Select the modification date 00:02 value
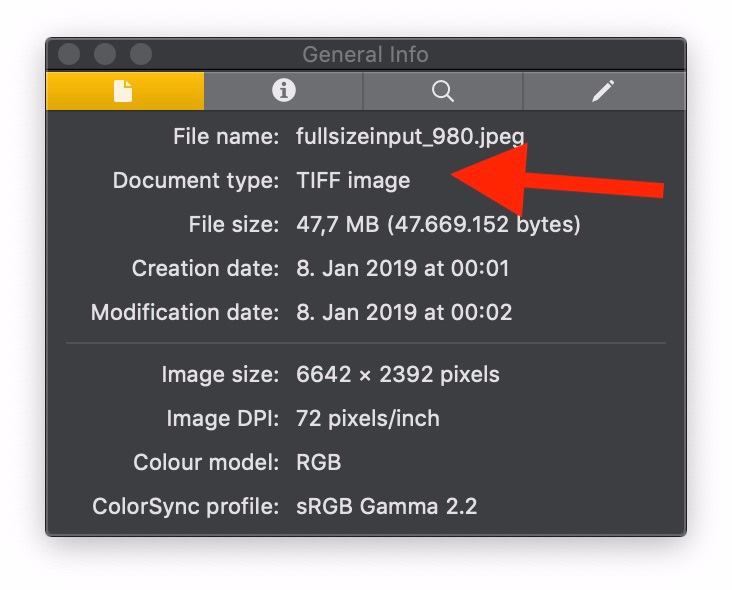 click(404, 313)
